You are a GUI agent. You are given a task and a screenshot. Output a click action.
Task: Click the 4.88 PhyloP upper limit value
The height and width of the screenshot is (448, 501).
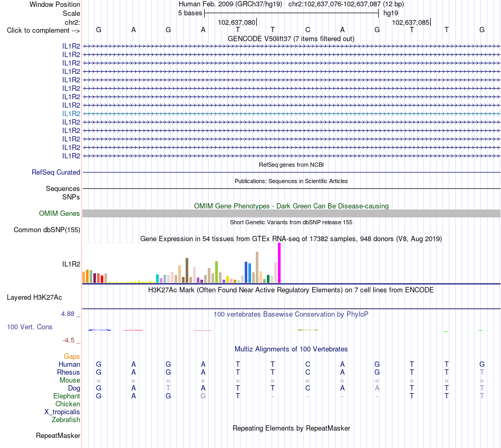(x=68, y=314)
